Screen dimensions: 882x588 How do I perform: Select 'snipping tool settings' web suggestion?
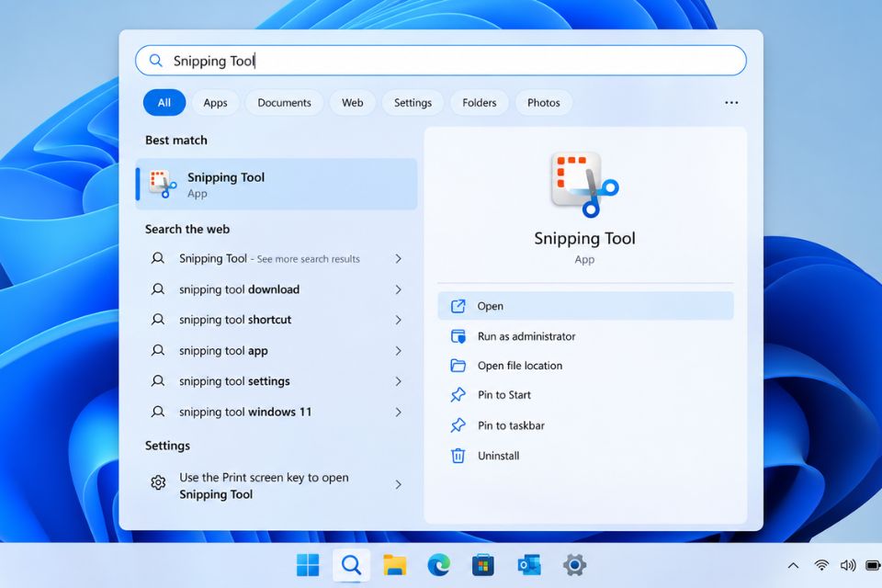pos(277,381)
